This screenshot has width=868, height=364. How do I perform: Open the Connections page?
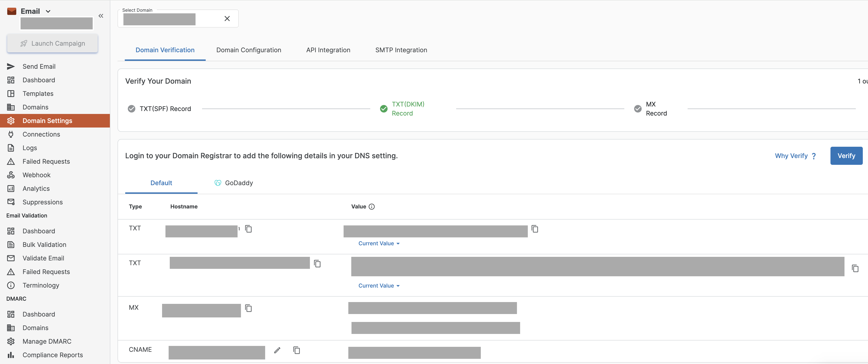tap(55, 134)
